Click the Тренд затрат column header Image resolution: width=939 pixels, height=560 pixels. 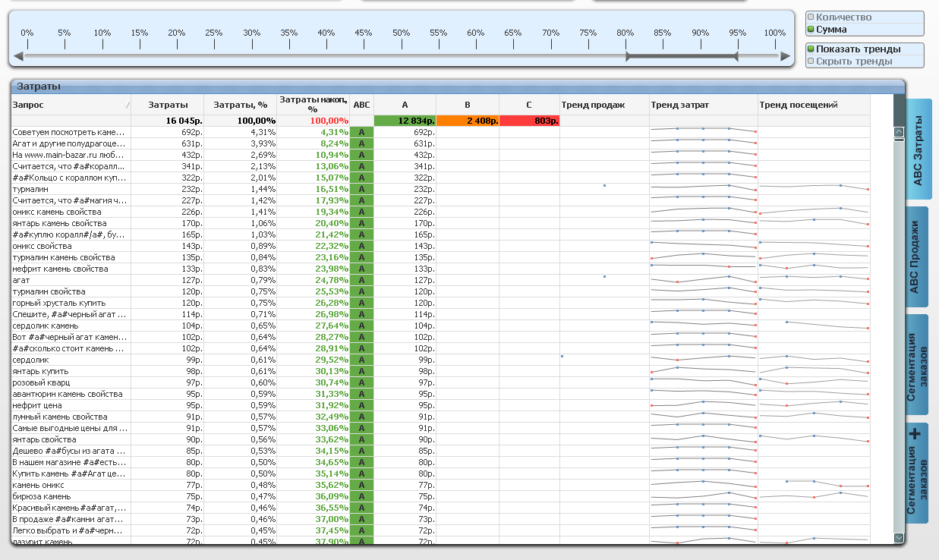tap(703, 105)
